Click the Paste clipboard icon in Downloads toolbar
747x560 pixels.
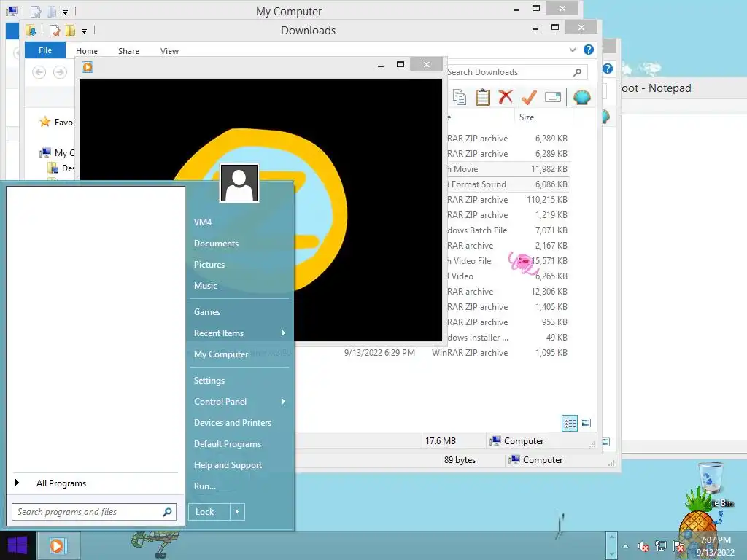pos(483,97)
